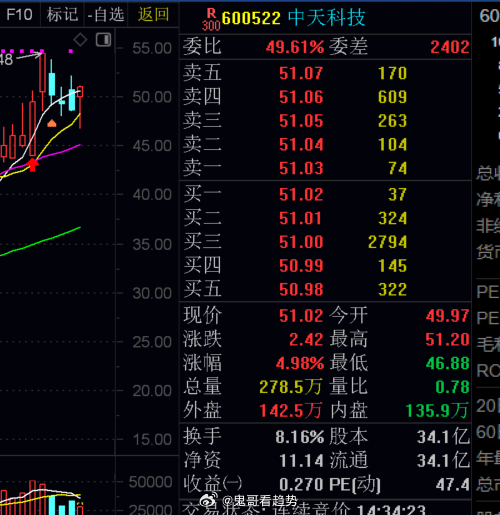Click 今开 opening price 49.97
This screenshot has width=500, height=515.
click(x=447, y=316)
